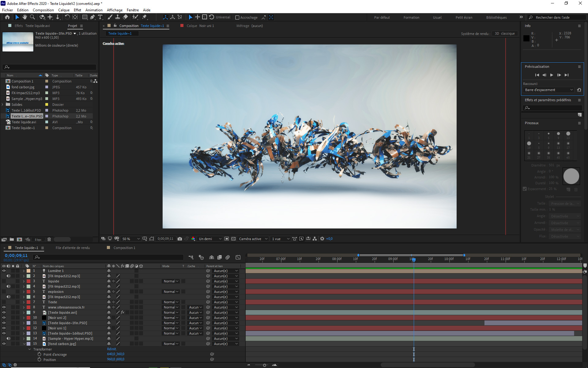
Task: Click the black color swatch in Info panel
Action: 526,38
